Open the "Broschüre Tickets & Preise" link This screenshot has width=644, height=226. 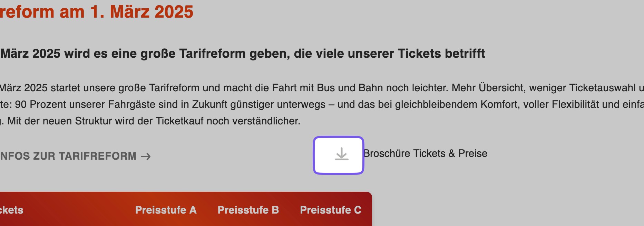425,153
